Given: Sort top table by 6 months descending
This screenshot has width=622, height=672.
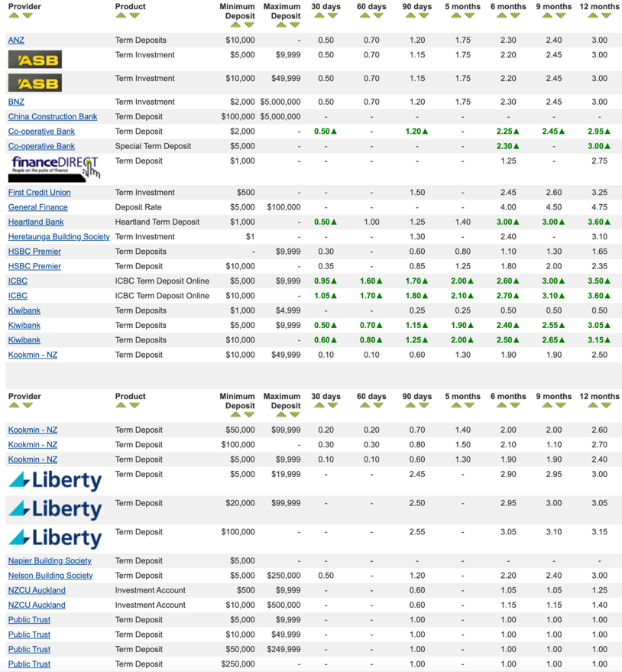Looking at the screenshot, I should pyautogui.click(x=515, y=15).
